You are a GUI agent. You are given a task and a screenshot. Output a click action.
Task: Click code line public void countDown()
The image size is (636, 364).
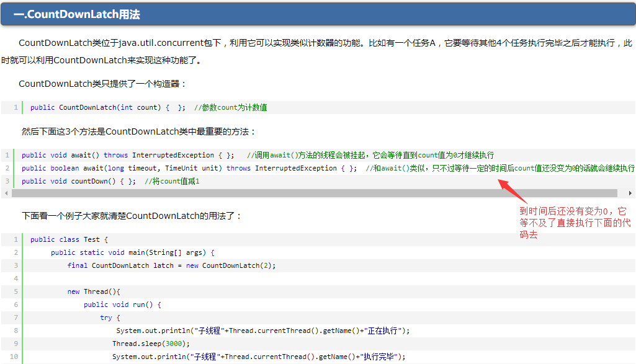coord(79,181)
